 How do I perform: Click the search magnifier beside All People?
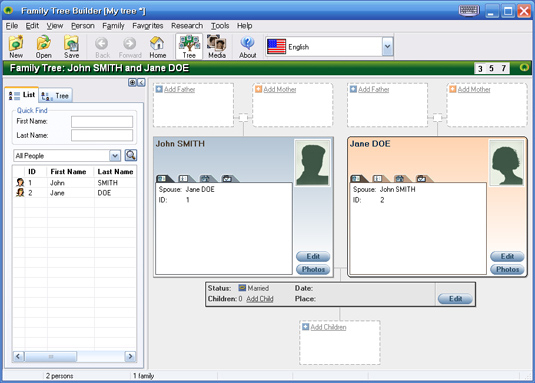pos(131,156)
